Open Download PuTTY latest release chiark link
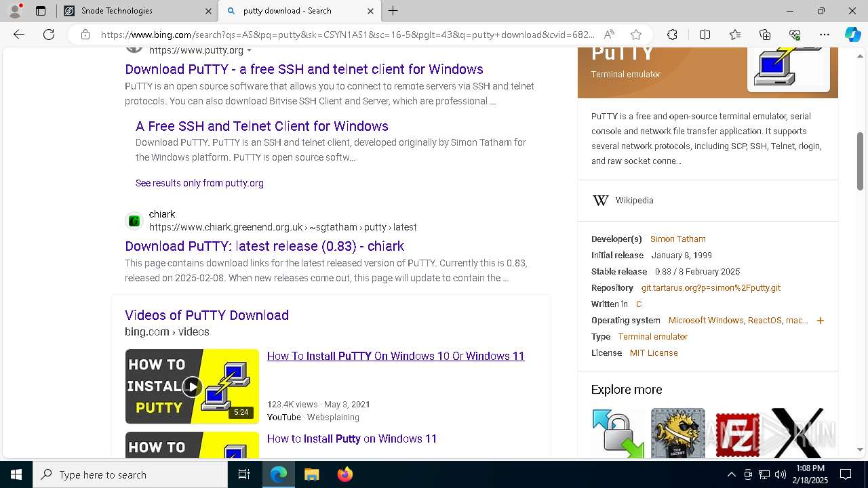 pos(264,246)
